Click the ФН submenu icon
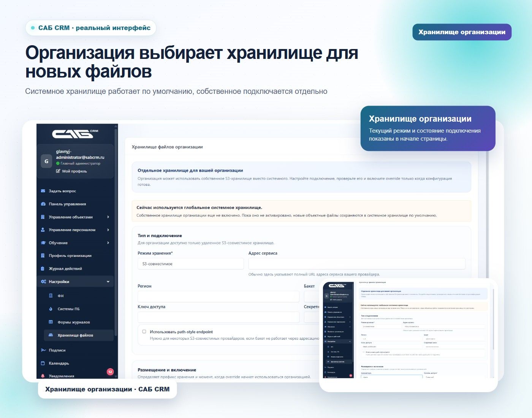The height and width of the screenshot is (418, 532). 51,296
